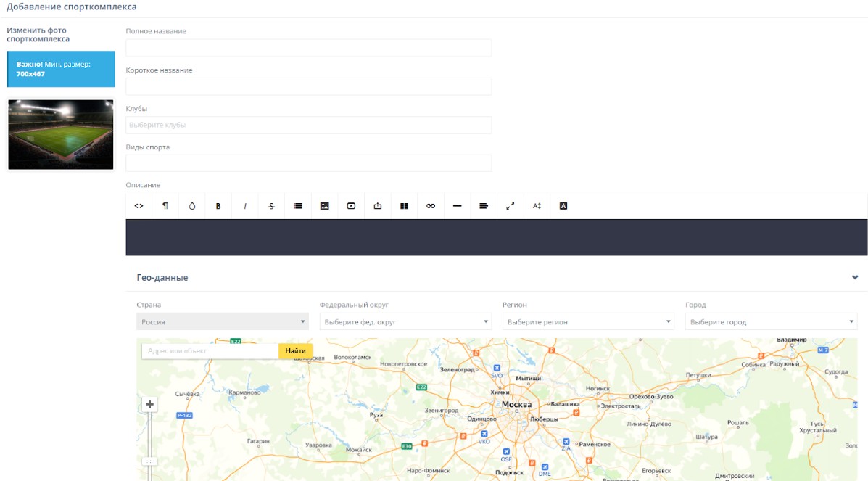The width and height of the screenshot is (868, 481).
Task: Open the Страна dropdown showing Россия
Action: [x=223, y=321]
